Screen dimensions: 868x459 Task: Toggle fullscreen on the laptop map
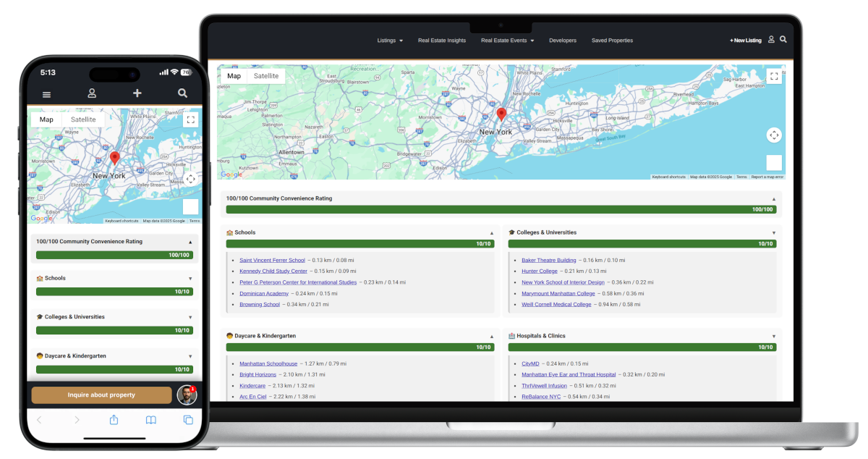click(774, 76)
